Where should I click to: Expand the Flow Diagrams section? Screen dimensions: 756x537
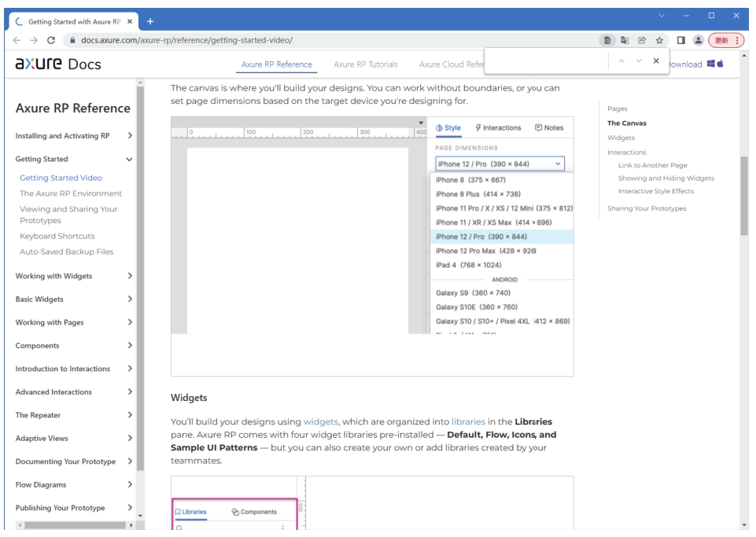(x=130, y=485)
